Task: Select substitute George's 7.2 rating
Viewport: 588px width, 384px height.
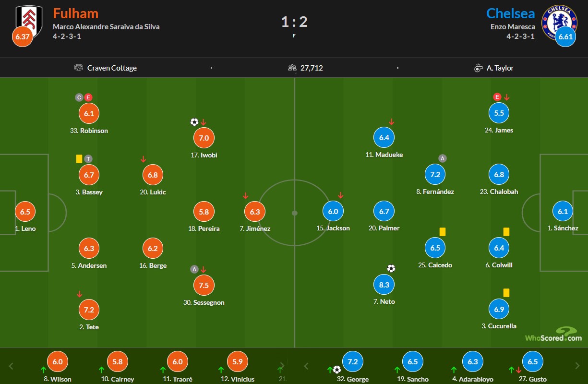Action: [x=353, y=361]
